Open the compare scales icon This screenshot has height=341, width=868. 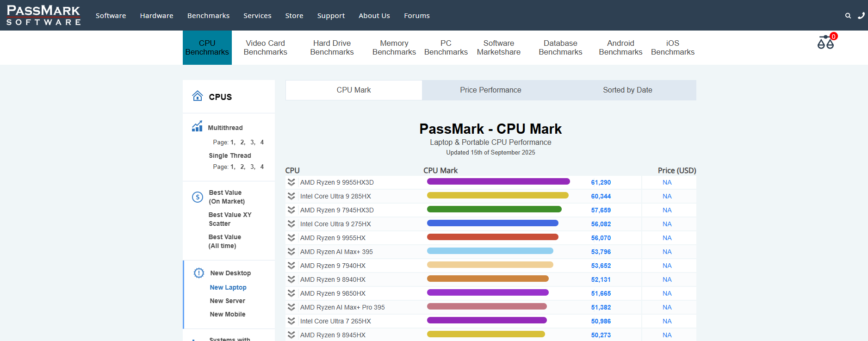coord(825,42)
